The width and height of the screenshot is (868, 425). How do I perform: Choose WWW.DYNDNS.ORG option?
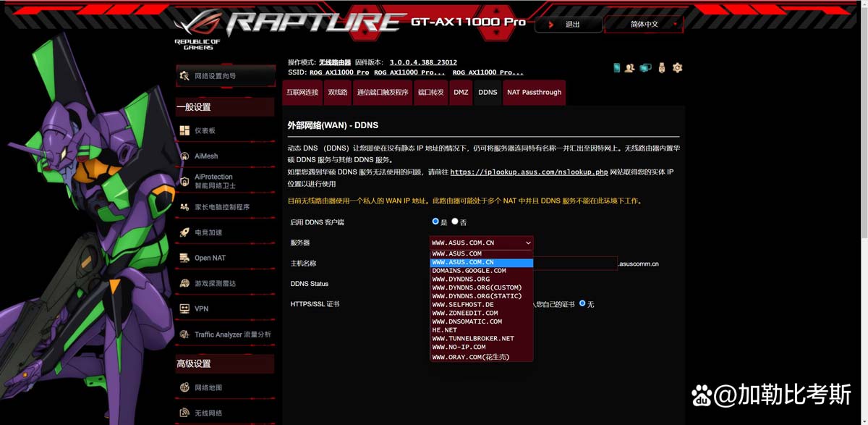(x=482, y=279)
